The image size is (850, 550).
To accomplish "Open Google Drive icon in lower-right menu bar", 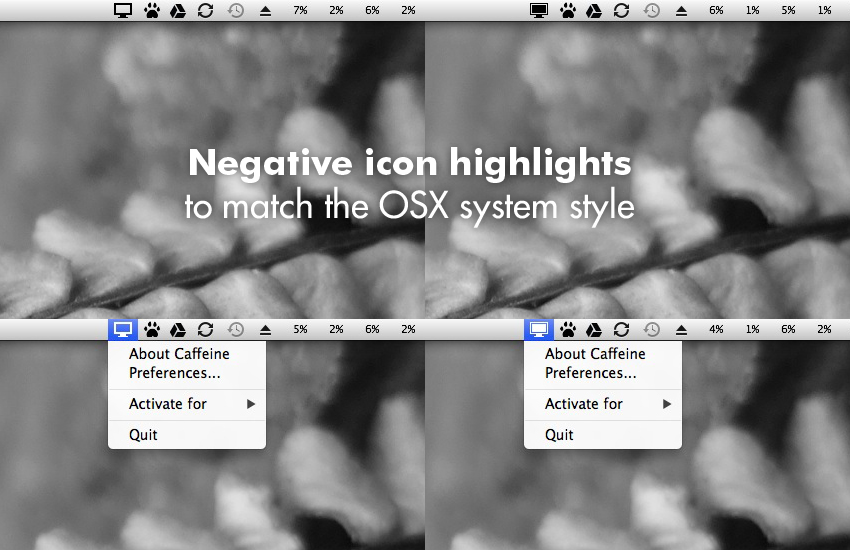I will coord(594,330).
